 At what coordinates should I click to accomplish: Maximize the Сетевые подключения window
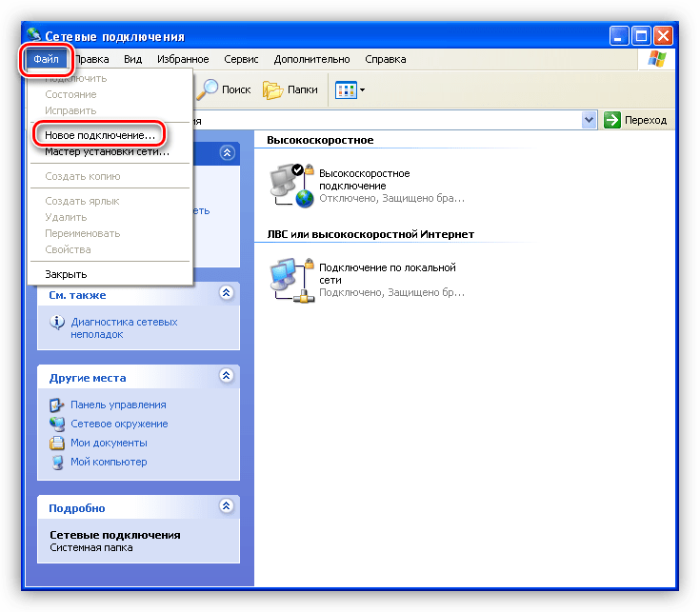(x=642, y=36)
